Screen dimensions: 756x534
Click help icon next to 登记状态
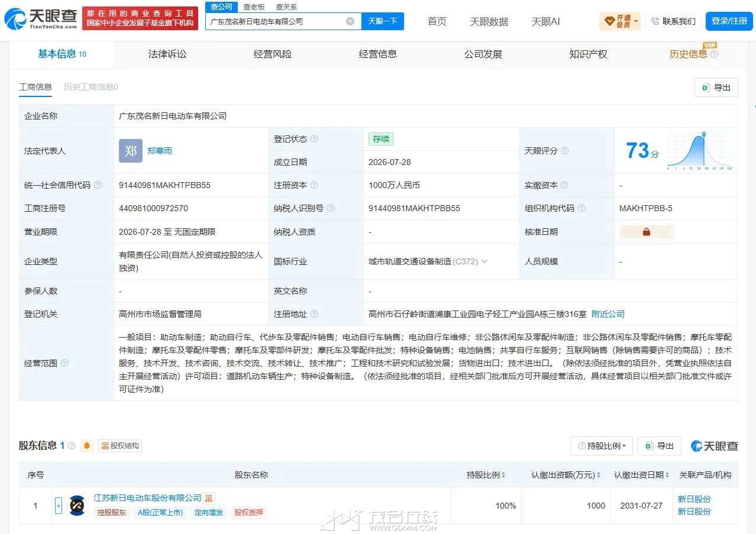[314, 139]
